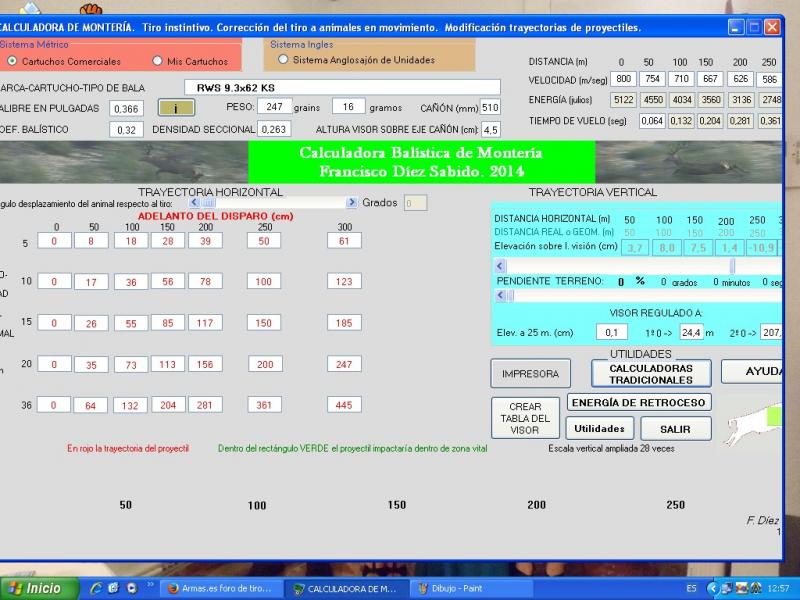Choose Sistema Anglosajón de Unidades option

coord(283,60)
